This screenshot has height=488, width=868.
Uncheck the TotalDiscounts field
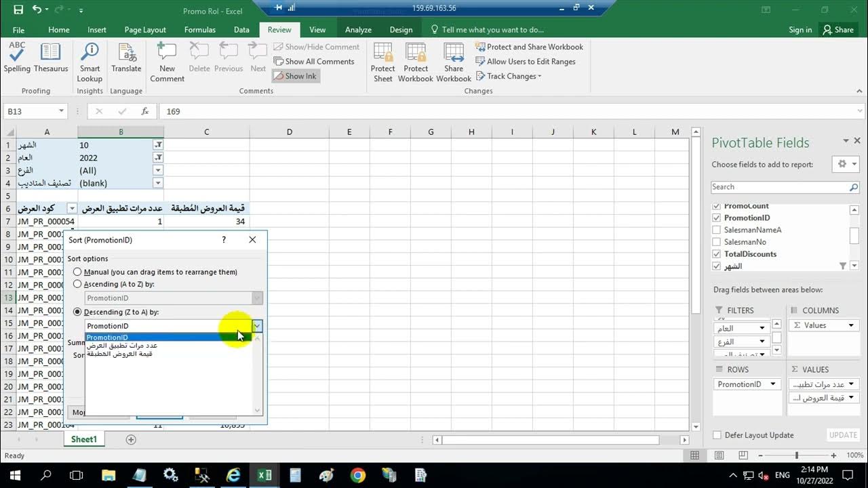[x=717, y=254]
